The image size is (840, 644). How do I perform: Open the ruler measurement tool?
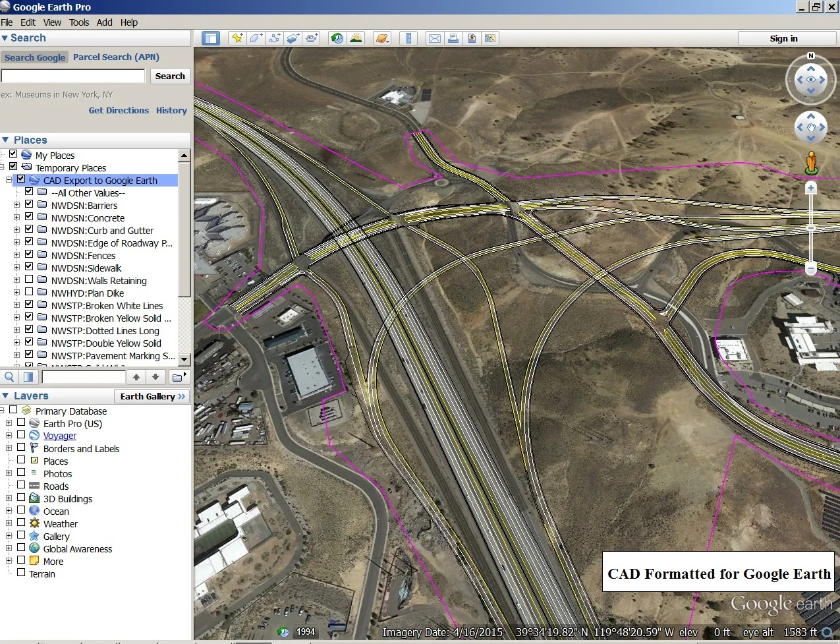408,38
